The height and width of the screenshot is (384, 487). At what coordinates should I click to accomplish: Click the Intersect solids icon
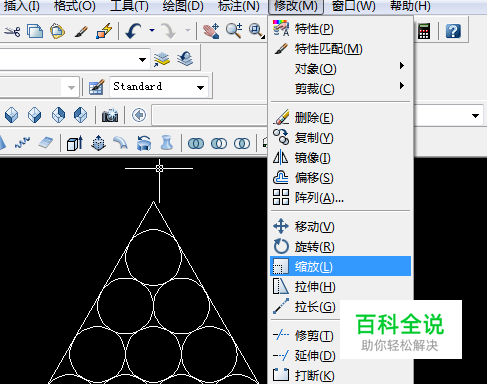click(x=242, y=144)
